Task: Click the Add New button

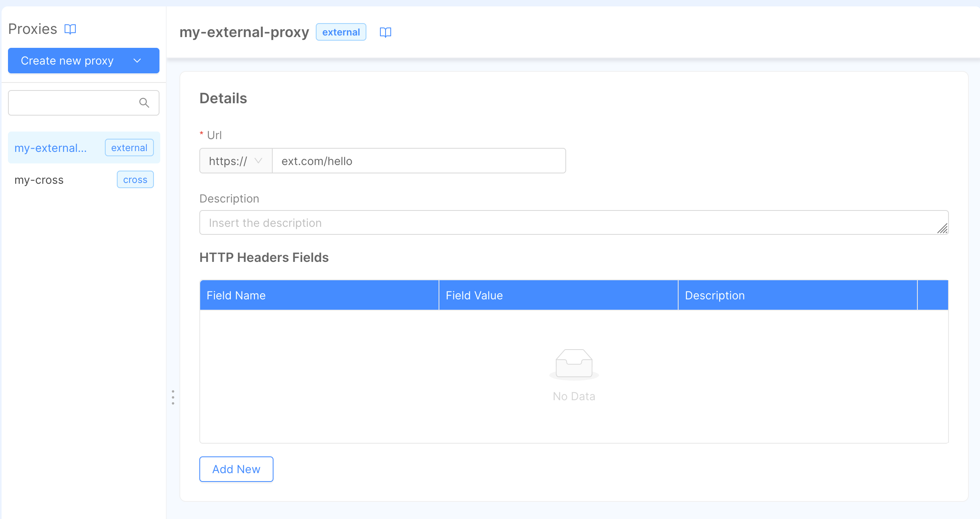Action: click(236, 469)
